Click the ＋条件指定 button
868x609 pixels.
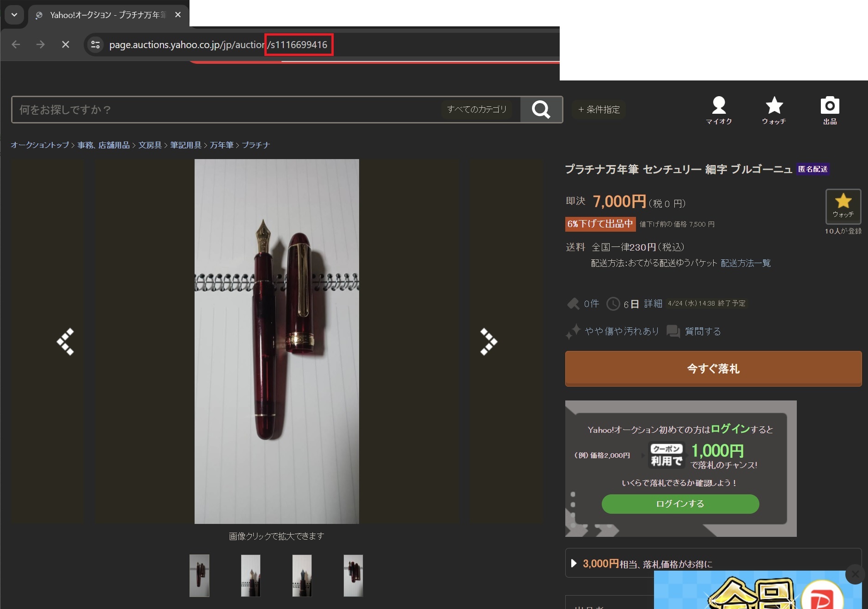point(599,110)
